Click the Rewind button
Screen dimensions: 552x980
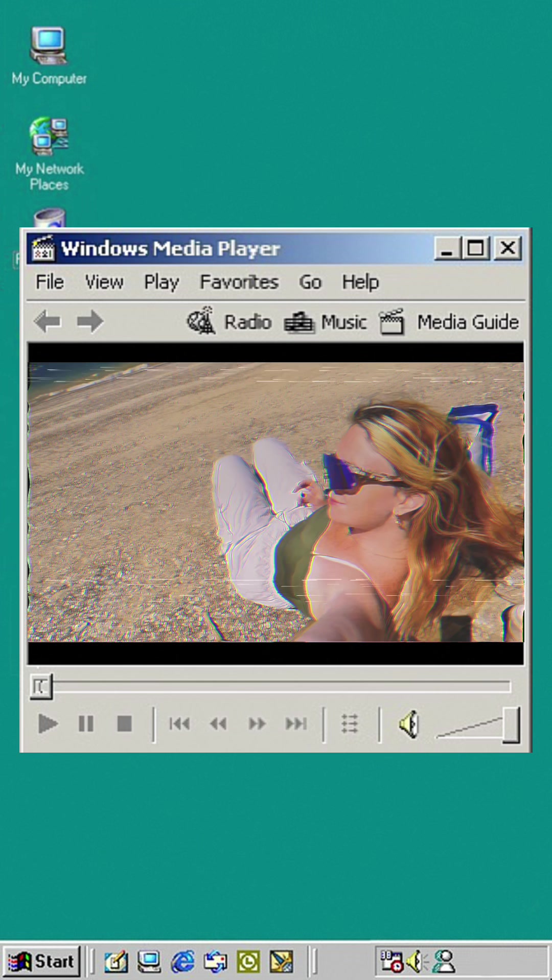tap(218, 724)
